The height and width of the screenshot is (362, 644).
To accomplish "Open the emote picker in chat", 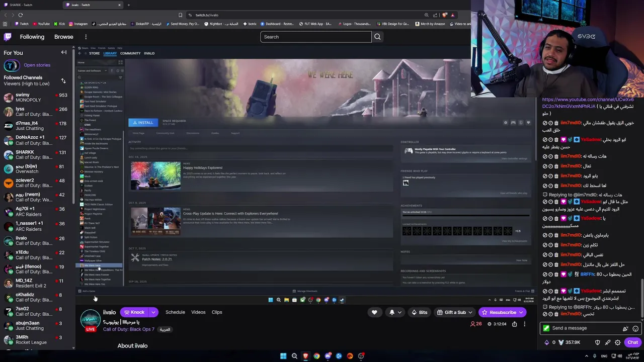I will (x=635, y=328).
